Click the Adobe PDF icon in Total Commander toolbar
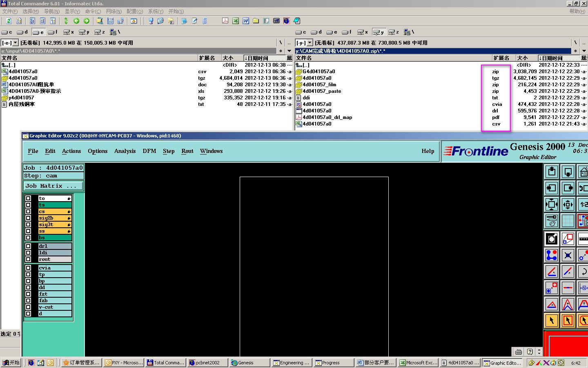 [225, 21]
